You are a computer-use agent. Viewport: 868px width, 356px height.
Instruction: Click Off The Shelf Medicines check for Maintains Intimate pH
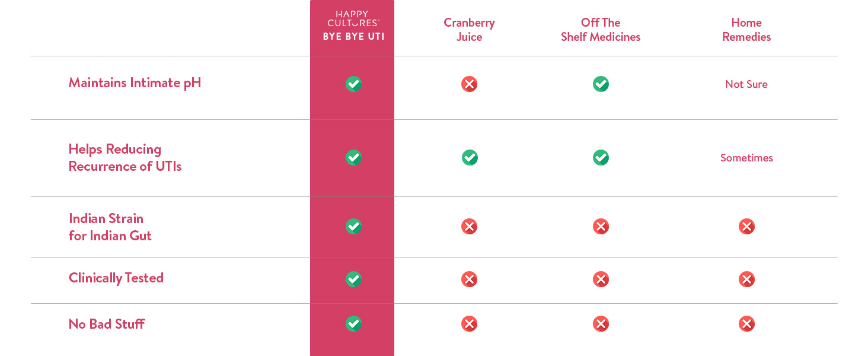(x=601, y=84)
